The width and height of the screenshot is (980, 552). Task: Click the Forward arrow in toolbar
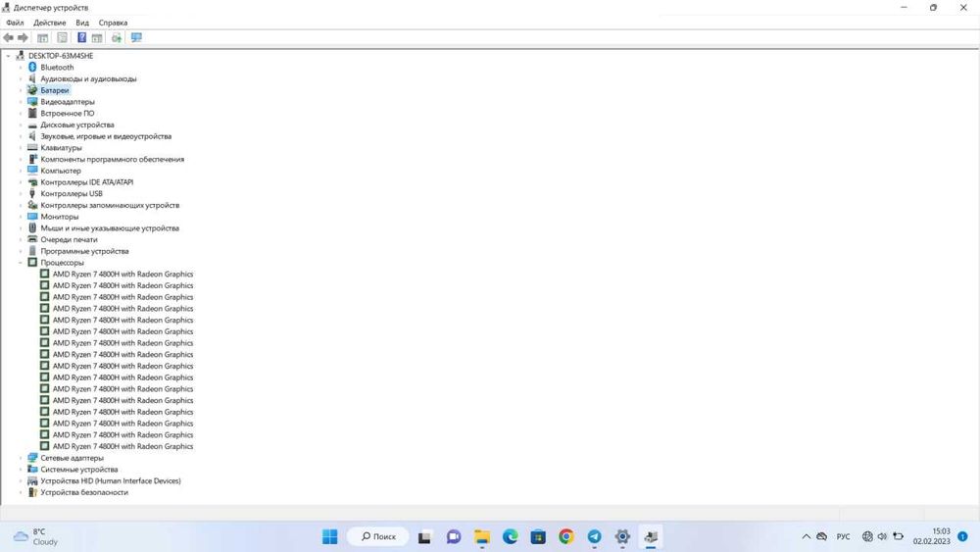[x=24, y=38]
